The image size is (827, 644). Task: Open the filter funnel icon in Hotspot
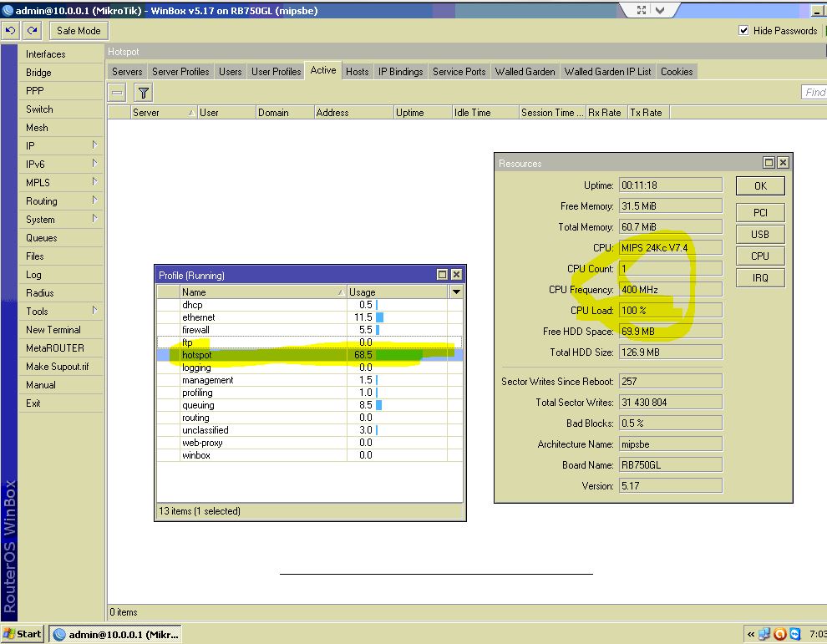(x=143, y=93)
